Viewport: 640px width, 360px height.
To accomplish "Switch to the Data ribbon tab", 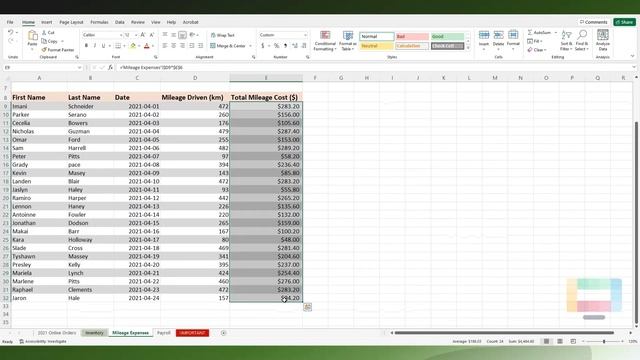I will (x=120, y=22).
